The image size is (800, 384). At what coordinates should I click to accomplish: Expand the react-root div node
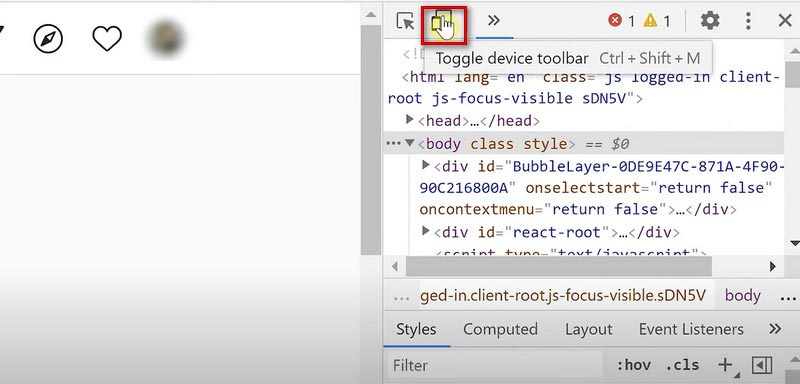(426, 231)
